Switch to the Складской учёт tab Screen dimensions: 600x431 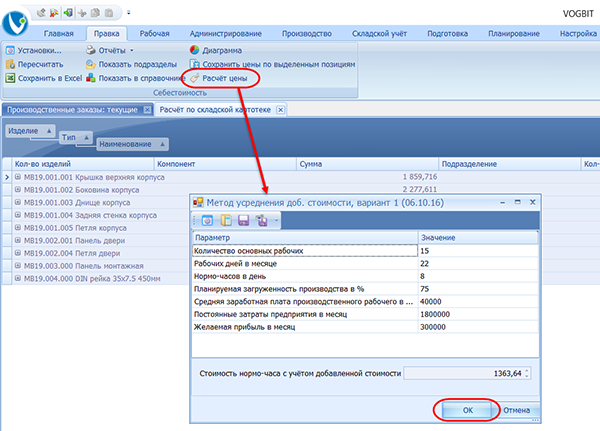pos(379,34)
